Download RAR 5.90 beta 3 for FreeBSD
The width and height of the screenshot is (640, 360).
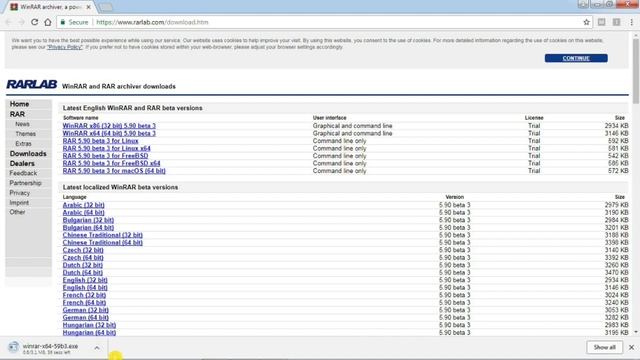105,156
